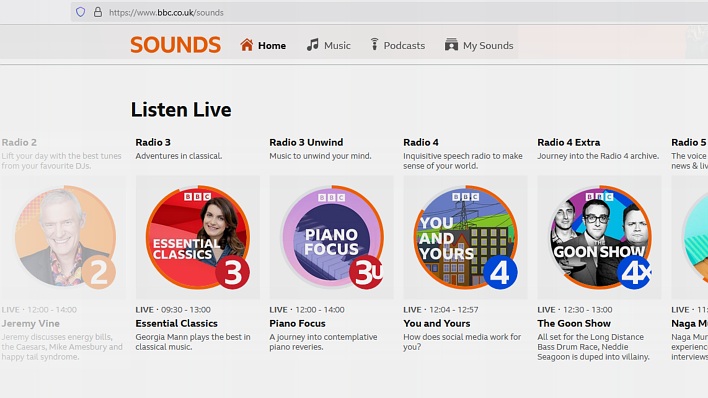Viewport: 708px width, 398px height.
Task: Click the Music note icon
Action: pyautogui.click(x=312, y=45)
